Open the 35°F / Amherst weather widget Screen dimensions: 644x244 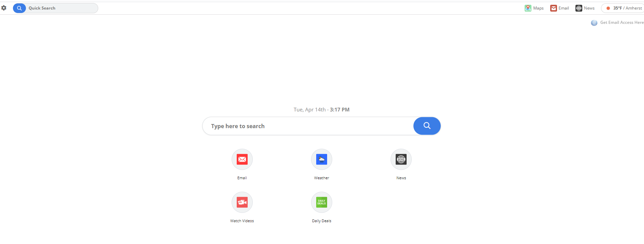[623, 8]
